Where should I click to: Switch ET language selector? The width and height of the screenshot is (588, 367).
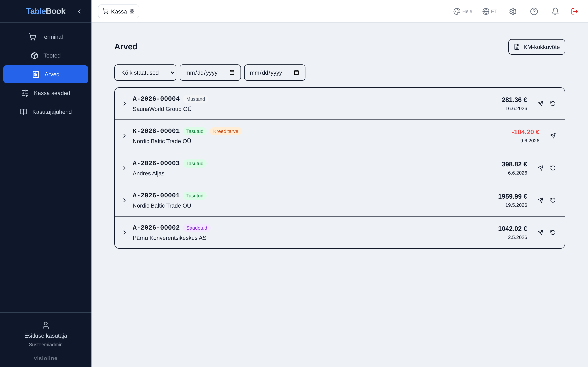click(x=490, y=11)
